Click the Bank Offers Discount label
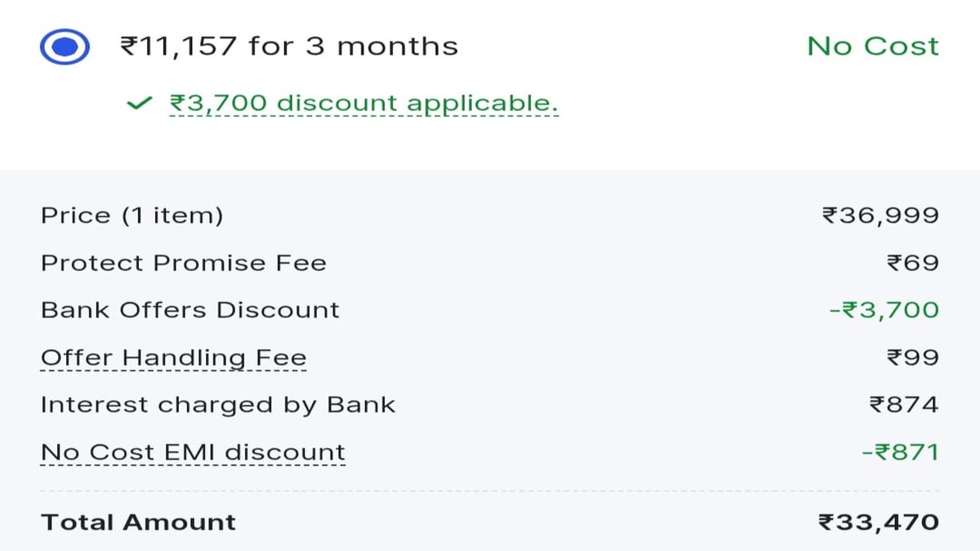Image resolution: width=980 pixels, height=551 pixels. (190, 310)
